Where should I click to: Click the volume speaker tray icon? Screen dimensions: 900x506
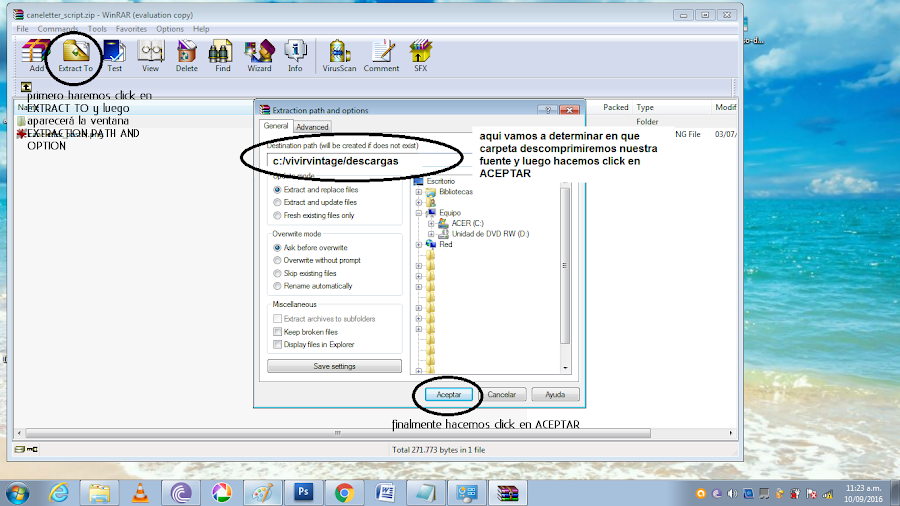pyautogui.click(x=732, y=493)
